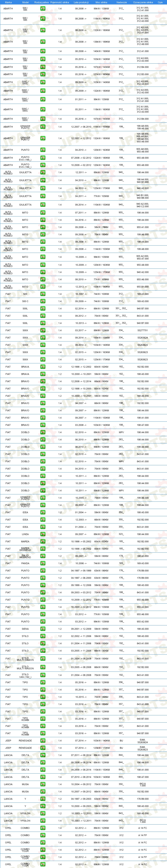Click the SIENA model cell
Viewport: 167px width, 868px height.
click(25, 629)
